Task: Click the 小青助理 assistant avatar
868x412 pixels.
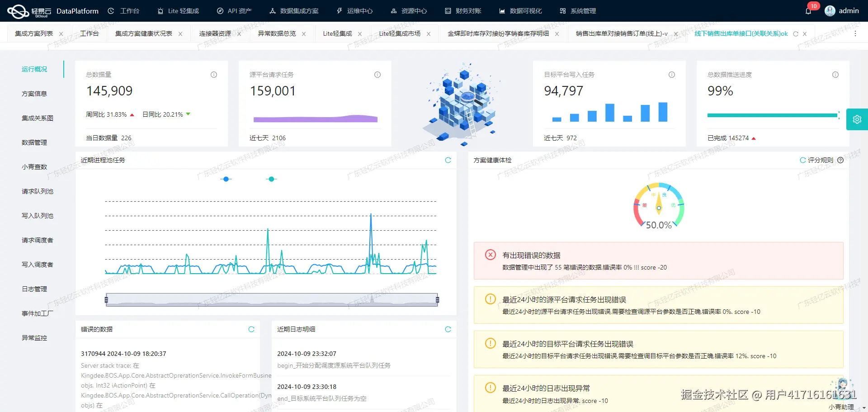Action: pyautogui.click(x=843, y=385)
